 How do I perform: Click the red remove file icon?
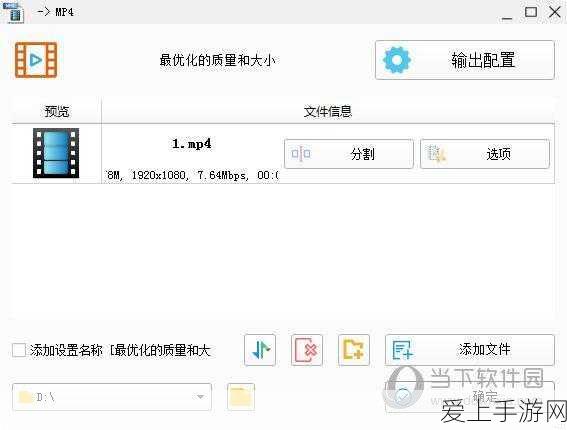click(307, 350)
